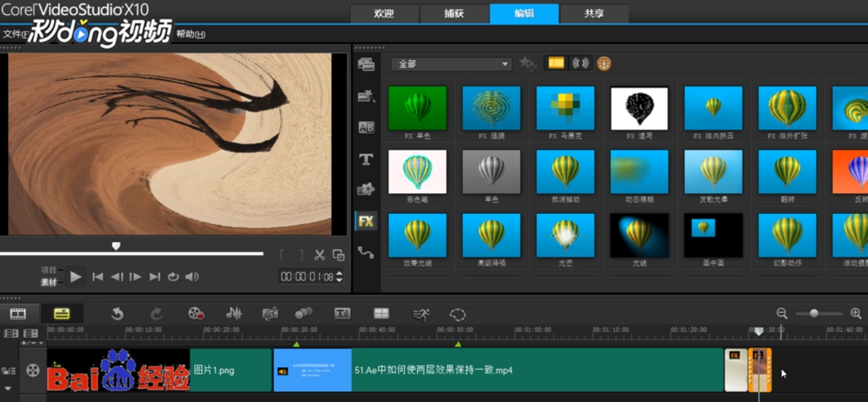868x402 pixels.
Task: Open the timecode stepper arrows
Action: 338,276
